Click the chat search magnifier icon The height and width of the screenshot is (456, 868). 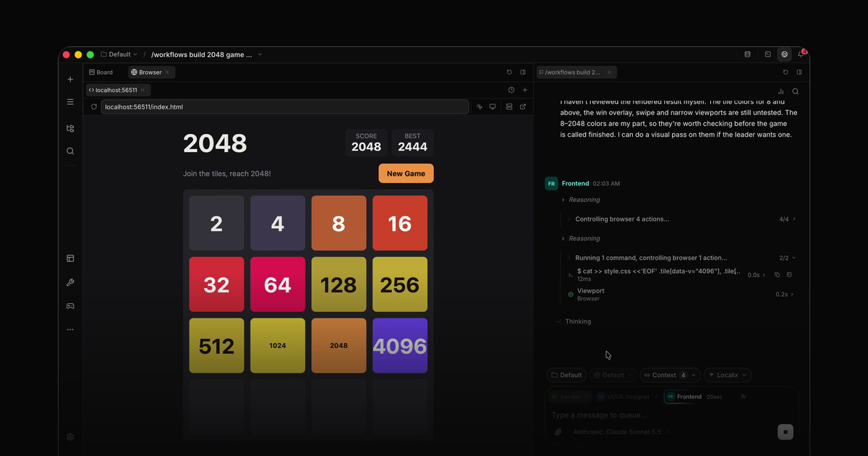pos(796,92)
